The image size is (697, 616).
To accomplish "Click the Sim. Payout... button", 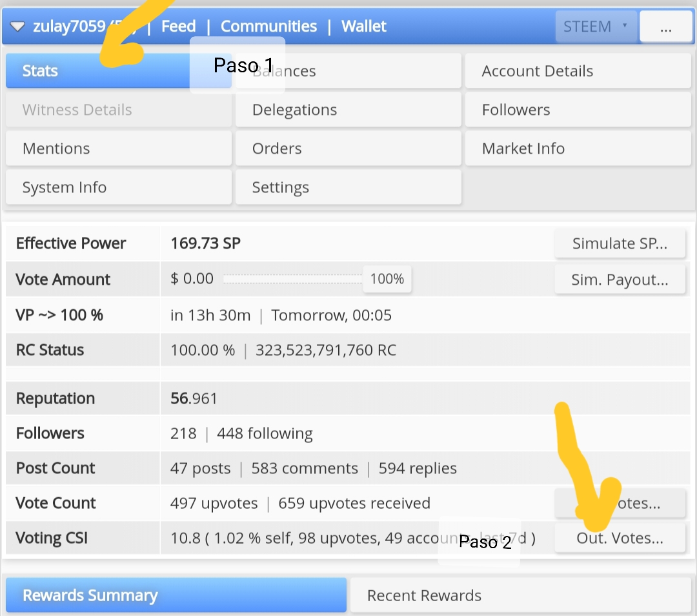I will click(x=620, y=280).
